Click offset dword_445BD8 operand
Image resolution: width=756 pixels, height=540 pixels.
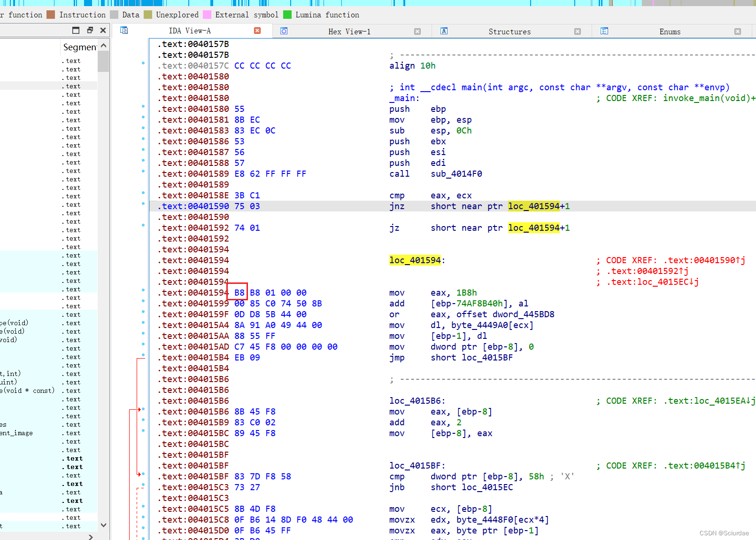[505, 314]
